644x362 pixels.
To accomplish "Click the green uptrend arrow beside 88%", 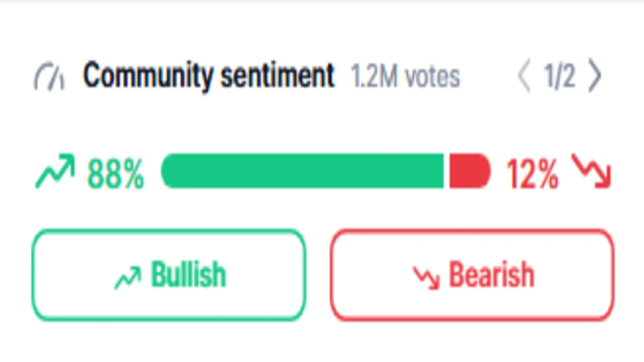I will click(55, 171).
